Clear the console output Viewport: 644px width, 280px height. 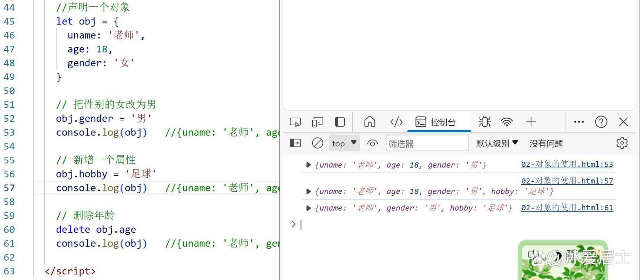click(x=317, y=143)
